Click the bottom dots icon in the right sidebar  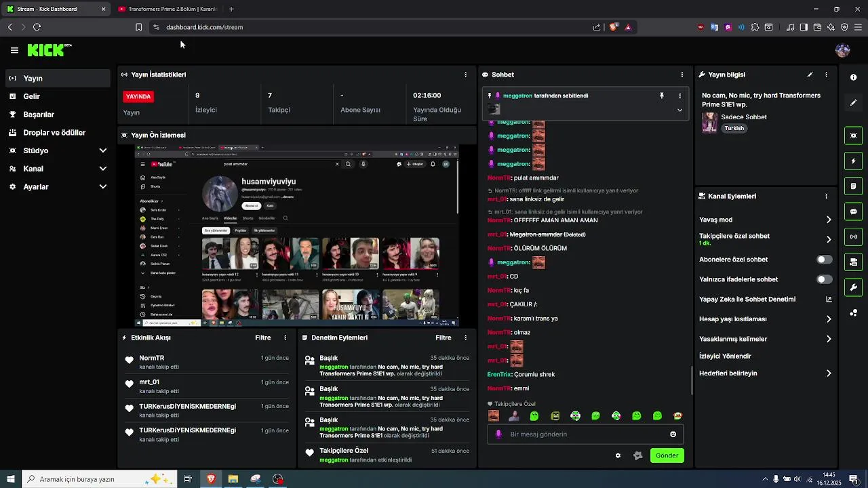pos(853,312)
